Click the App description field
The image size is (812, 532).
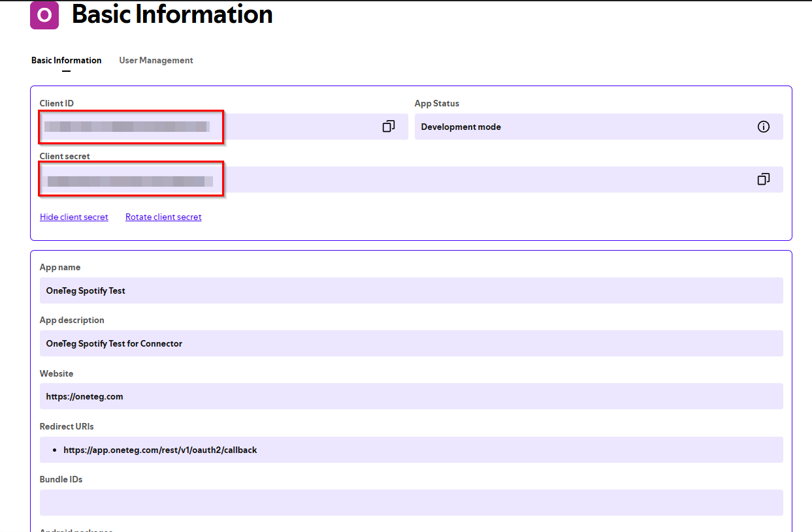[x=411, y=343]
